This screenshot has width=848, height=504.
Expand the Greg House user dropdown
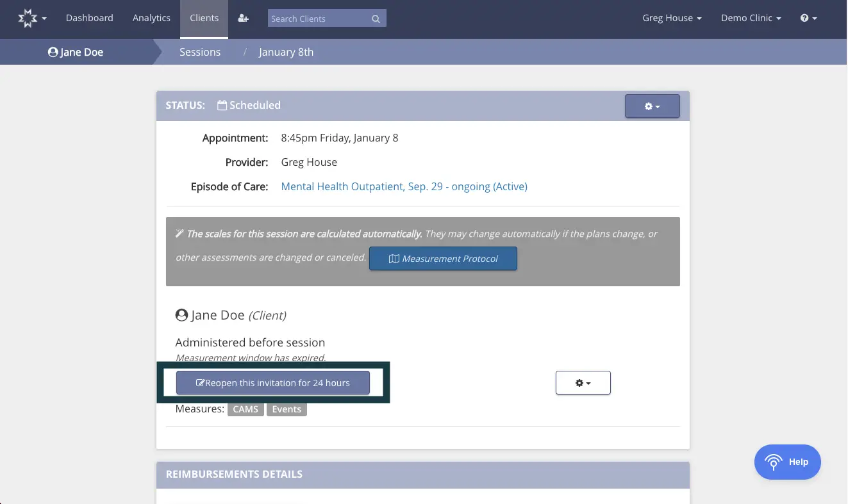(x=672, y=19)
